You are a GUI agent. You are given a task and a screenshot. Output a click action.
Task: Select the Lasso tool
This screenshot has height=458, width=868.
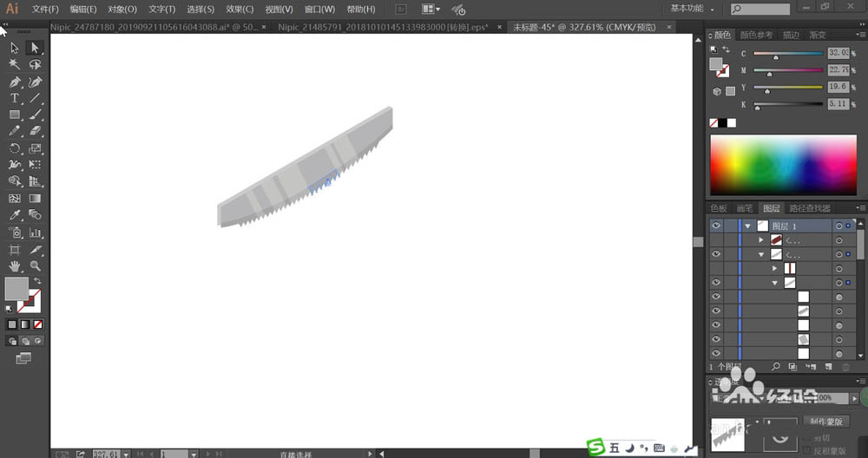[35, 65]
